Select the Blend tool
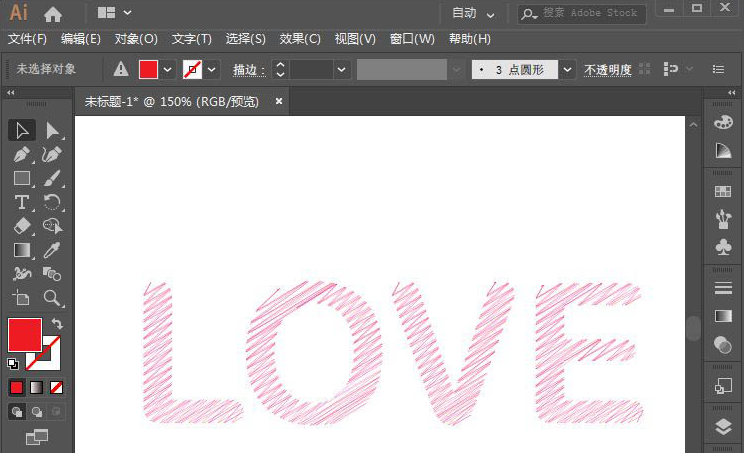The width and height of the screenshot is (744, 453). click(x=52, y=274)
